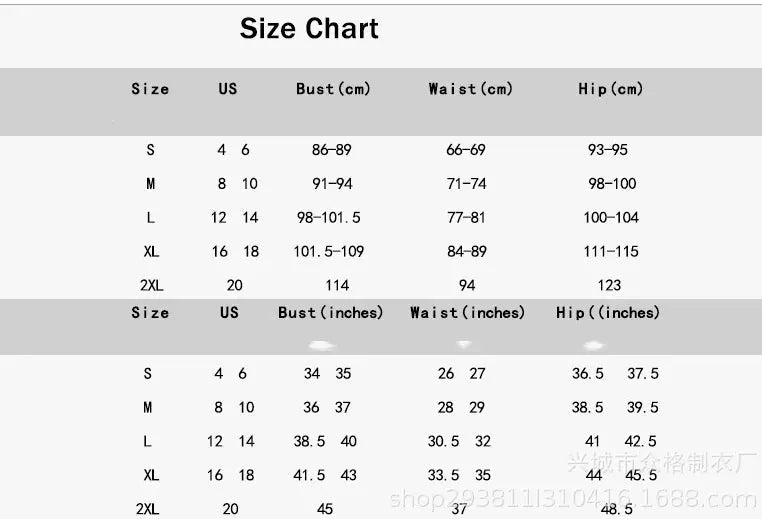Select the 93-95 hip measurement cell
The image size is (762, 519).
(608, 150)
